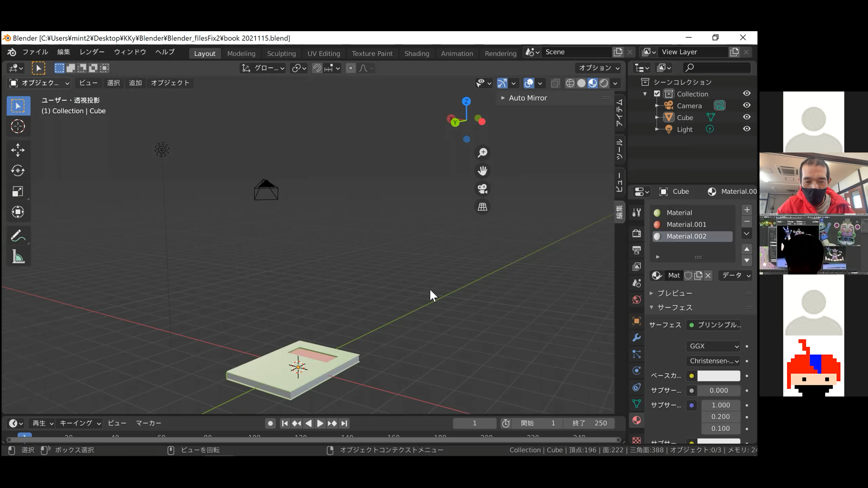Hide the Light with its eye icon
The height and width of the screenshot is (488, 868).
coord(747,129)
